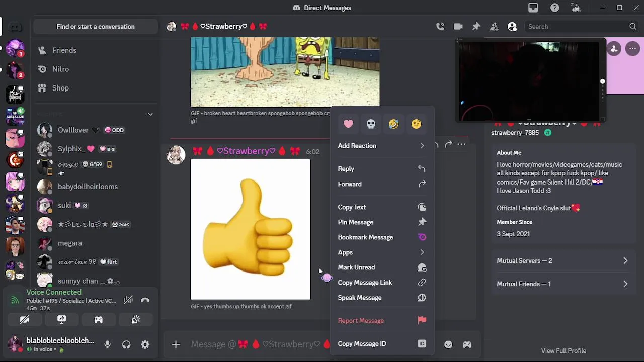
Task: React with the pink heart emoji
Action: [348, 124]
